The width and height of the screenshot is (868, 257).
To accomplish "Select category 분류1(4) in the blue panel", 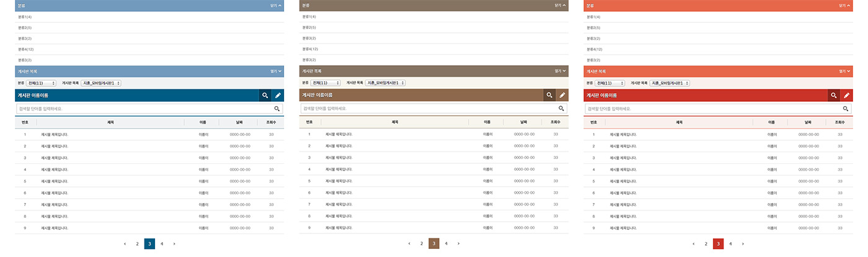I will pyautogui.click(x=25, y=17).
